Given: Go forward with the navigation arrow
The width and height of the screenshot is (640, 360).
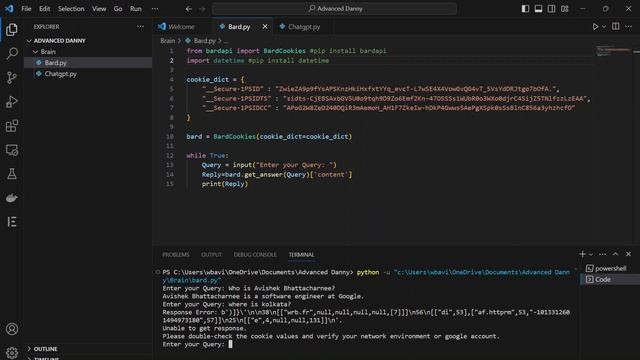Looking at the screenshot, I should pos(202,9).
